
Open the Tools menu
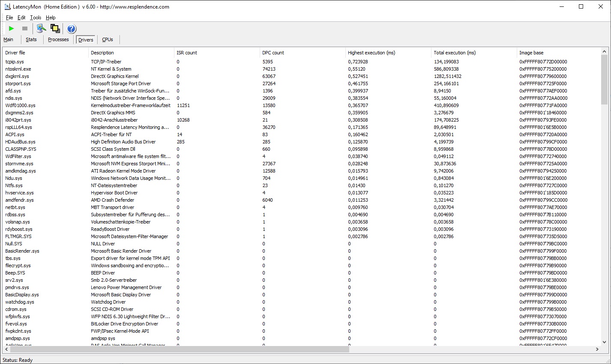tap(36, 18)
